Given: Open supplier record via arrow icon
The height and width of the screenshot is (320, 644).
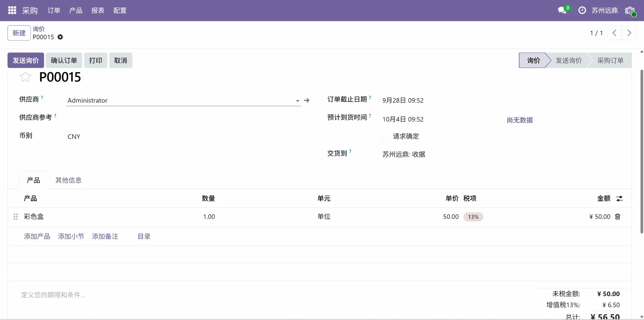Looking at the screenshot, I should coord(307,100).
